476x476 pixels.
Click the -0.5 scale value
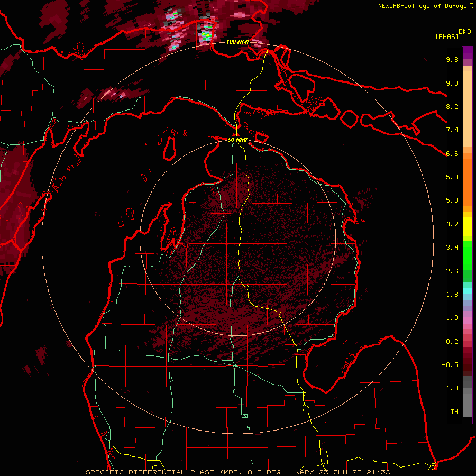tap(450, 365)
